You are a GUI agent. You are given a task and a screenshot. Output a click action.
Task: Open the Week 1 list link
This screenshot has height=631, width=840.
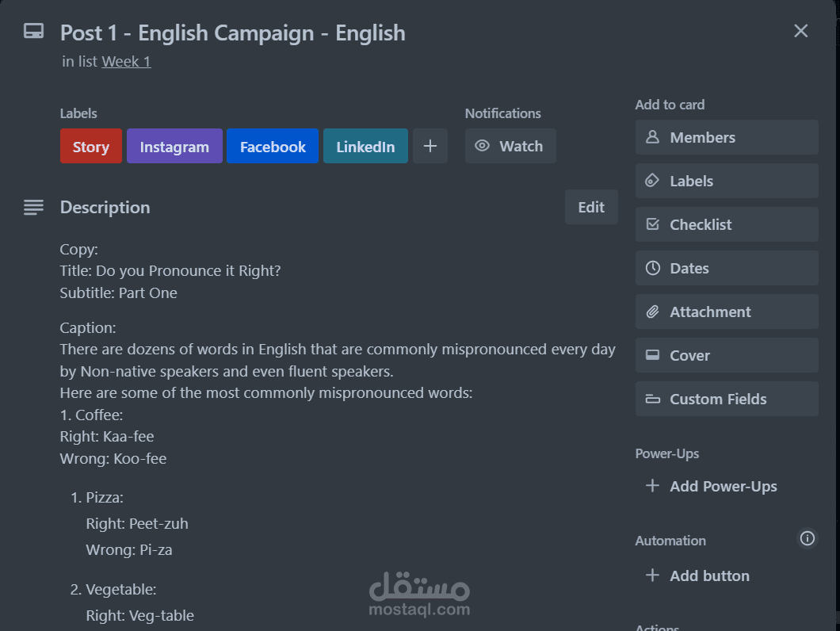pos(126,61)
